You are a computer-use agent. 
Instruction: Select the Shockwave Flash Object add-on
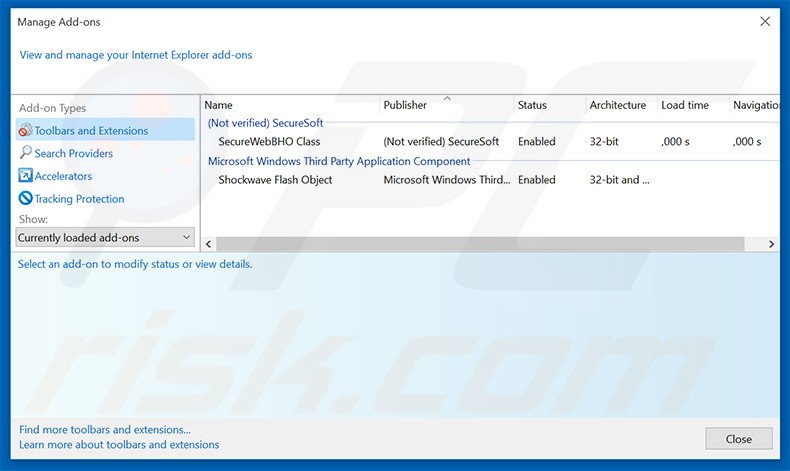275,180
